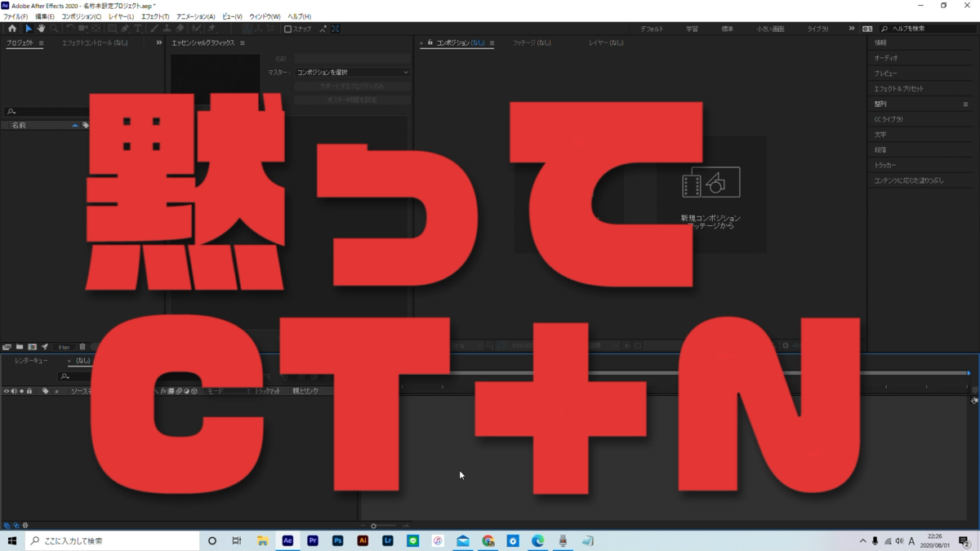Image resolution: width=980 pixels, height=551 pixels.
Task: Select the Eraser tool
Action: [x=180, y=29]
